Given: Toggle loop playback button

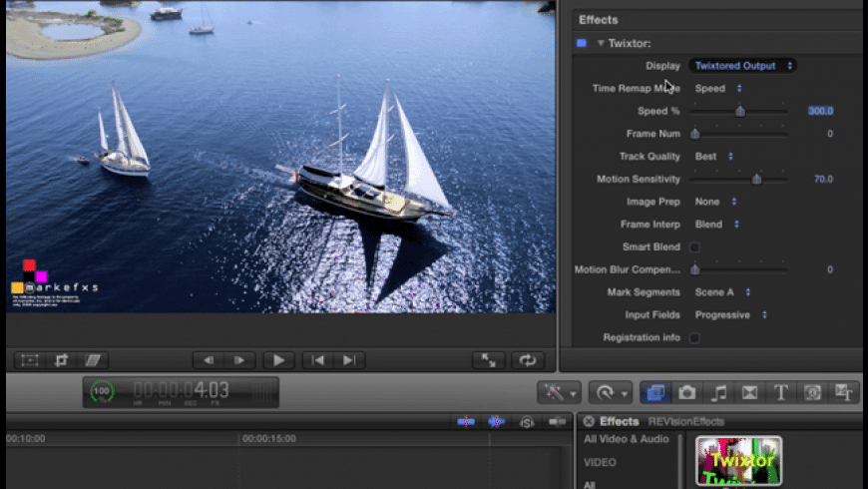Looking at the screenshot, I should pyautogui.click(x=527, y=360).
